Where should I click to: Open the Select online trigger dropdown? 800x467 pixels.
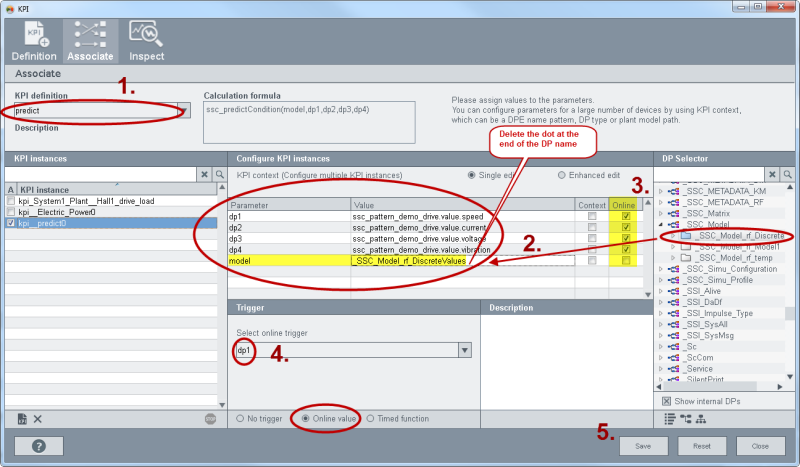coord(464,350)
